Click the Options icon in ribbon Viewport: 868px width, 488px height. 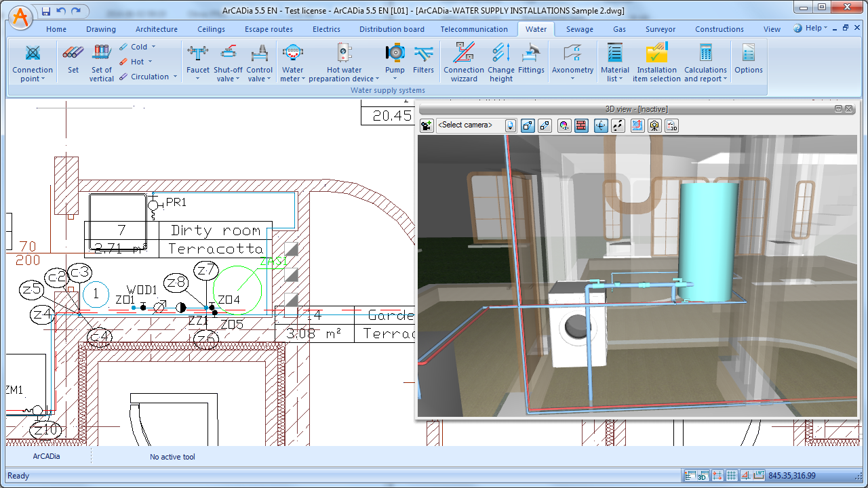click(748, 60)
